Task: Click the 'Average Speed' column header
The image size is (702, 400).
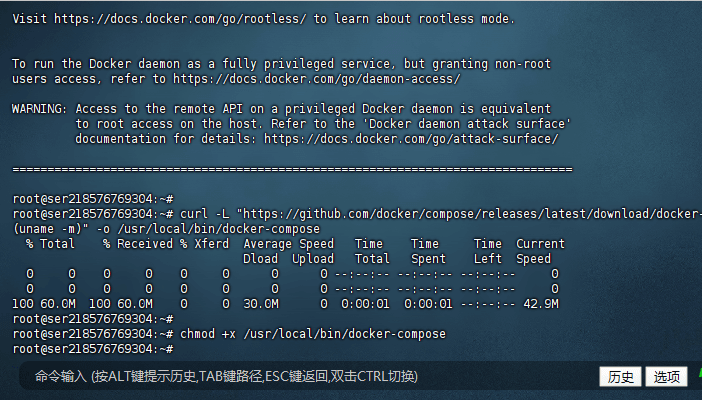Action: coord(289,244)
